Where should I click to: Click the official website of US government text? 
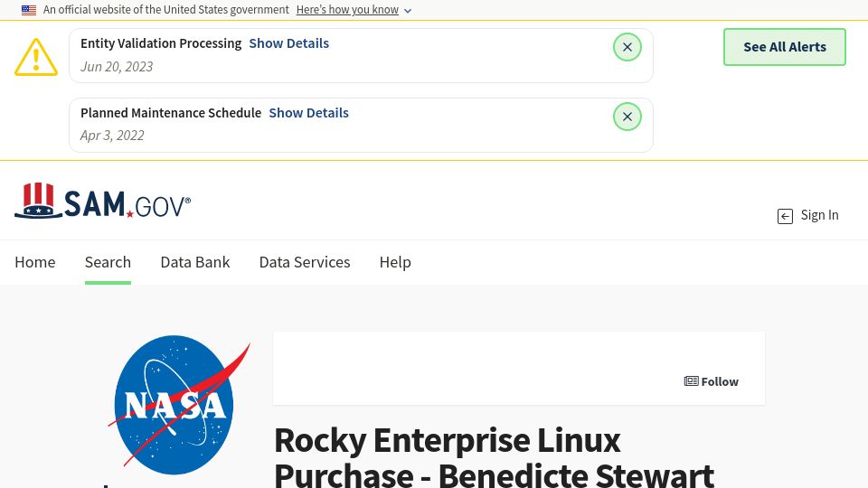tap(166, 10)
